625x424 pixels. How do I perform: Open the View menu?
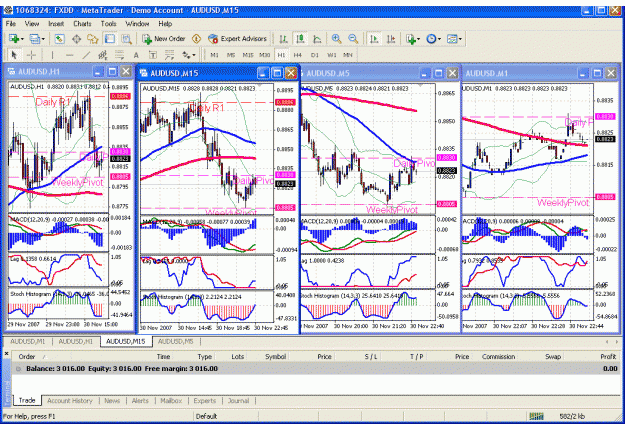32,24
